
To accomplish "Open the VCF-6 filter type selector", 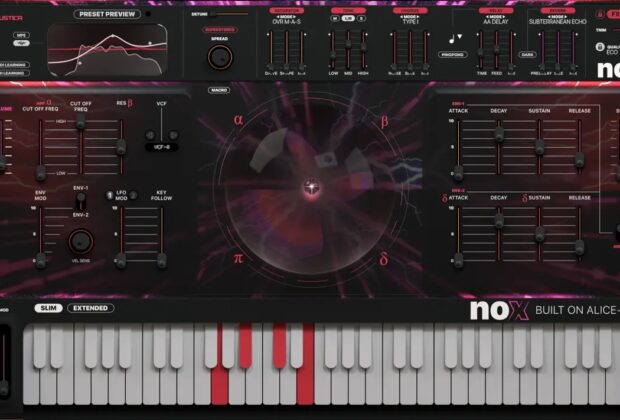I will click(x=161, y=147).
